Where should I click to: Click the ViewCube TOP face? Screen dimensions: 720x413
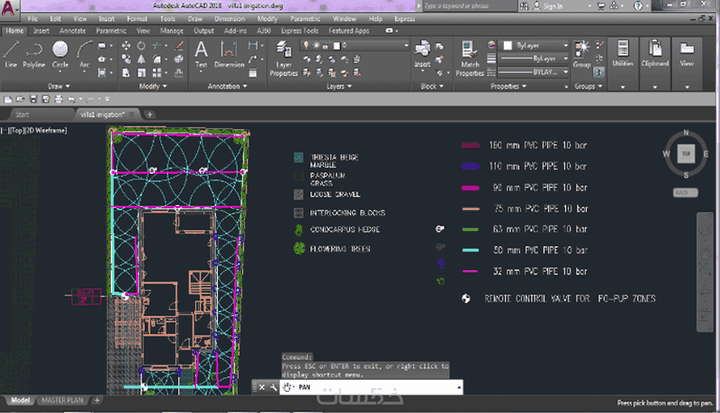click(x=686, y=153)
